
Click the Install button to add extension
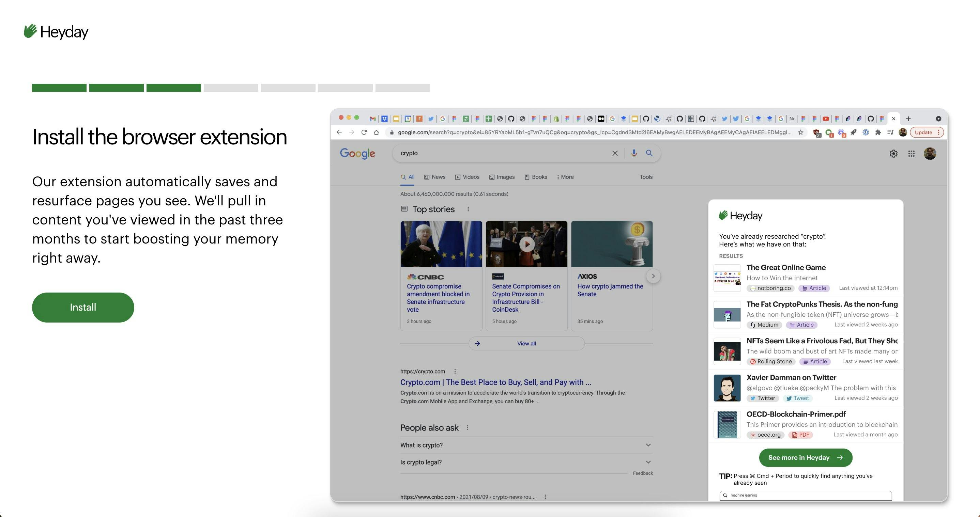(x=83, y=307)
